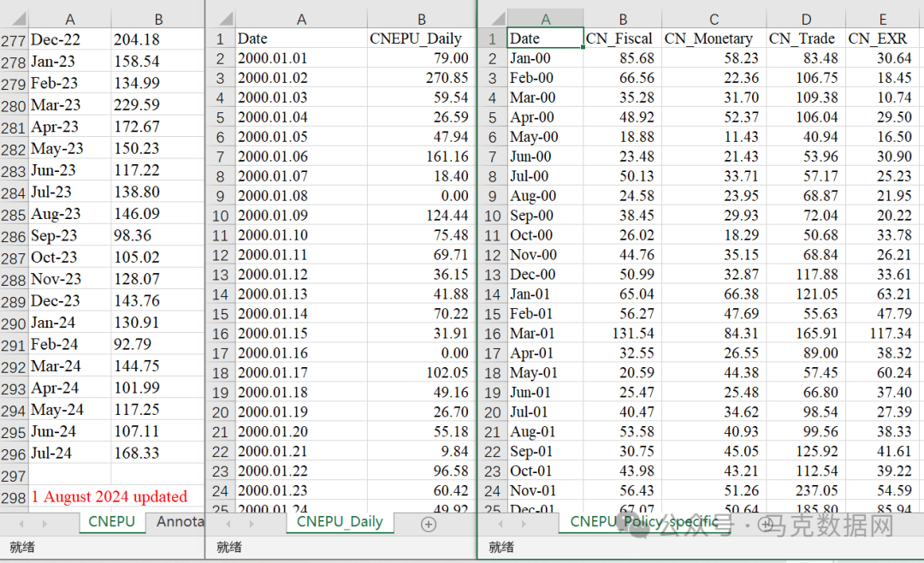Click cell Jan-00 in Policy-specific sheet

pyautogui.click(x=546, y=58)
